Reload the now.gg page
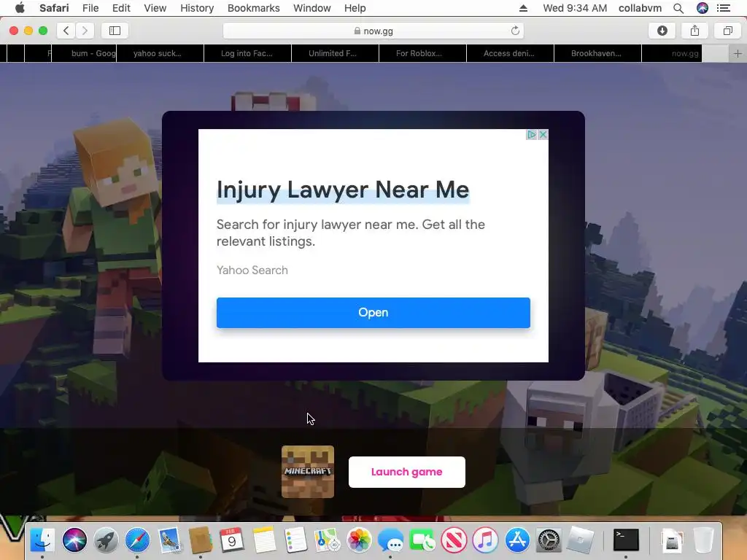This screenshot has height=560, width=747. coord(515,31)
